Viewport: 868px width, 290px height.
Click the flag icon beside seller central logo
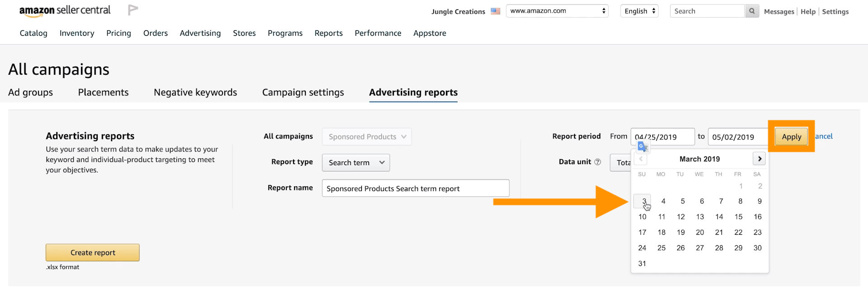point(133,10)
